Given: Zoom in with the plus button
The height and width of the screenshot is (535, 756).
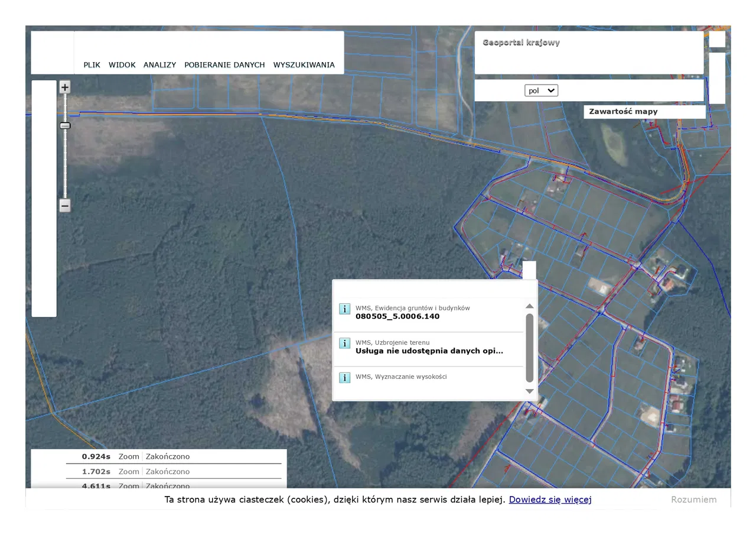Looking at the screenshot, I should 65,87.
